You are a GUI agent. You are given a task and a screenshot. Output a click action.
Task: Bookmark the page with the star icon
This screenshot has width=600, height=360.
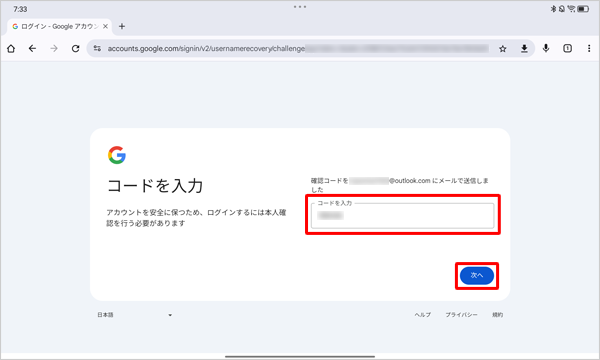(503, 49)
